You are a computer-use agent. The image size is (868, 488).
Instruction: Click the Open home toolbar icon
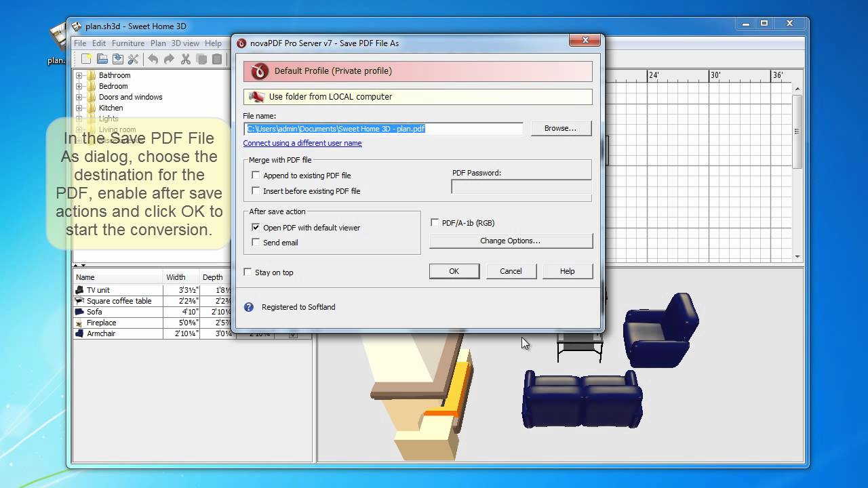pyautogui.click(x=102, y=60)
